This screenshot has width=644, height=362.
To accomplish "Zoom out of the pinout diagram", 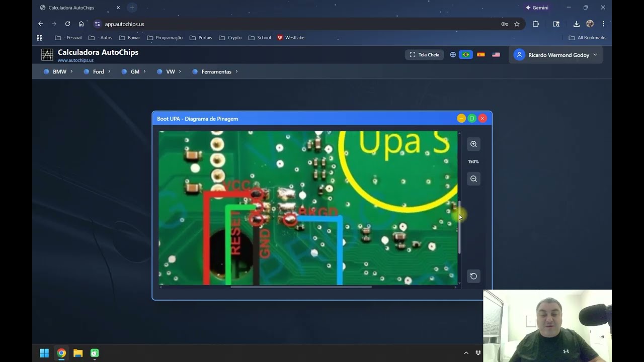I will [x=473, y=179].
